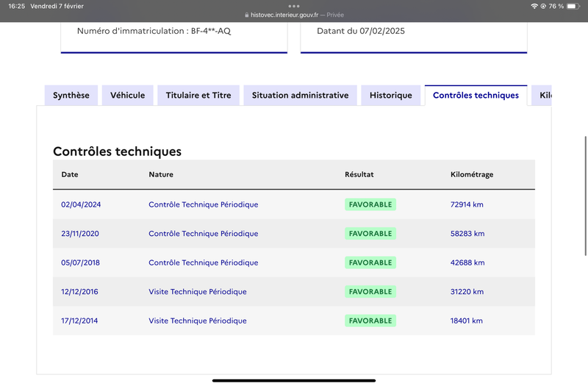Click FAVORABLE badge in the 05/07/2018 row
Viewport: 588px width, 386px height.
coord(370,262)
